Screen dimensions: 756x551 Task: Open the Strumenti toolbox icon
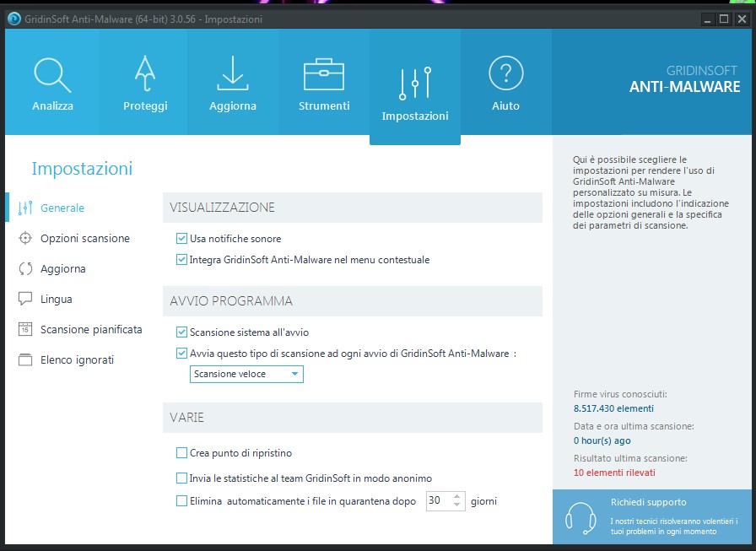(x=323, y=75)
